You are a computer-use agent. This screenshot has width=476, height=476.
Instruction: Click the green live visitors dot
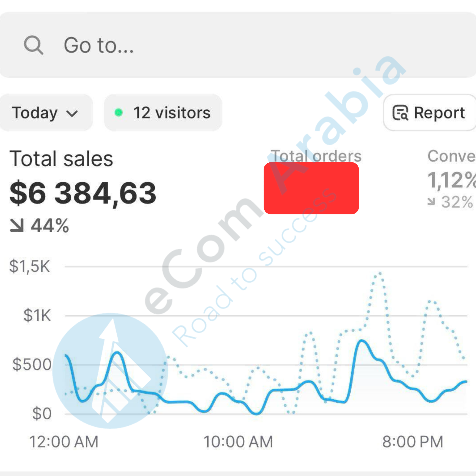pyautogui.click(x=119, y=113)
